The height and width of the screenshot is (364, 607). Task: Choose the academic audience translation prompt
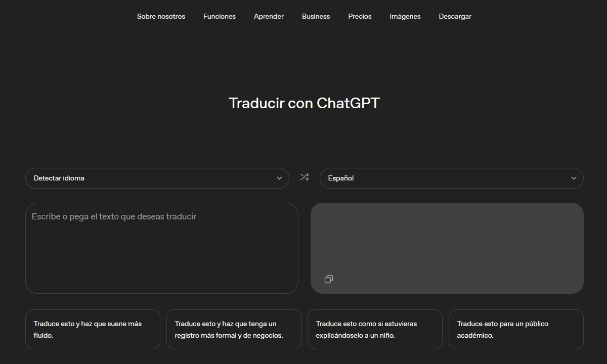click(516, 329)
